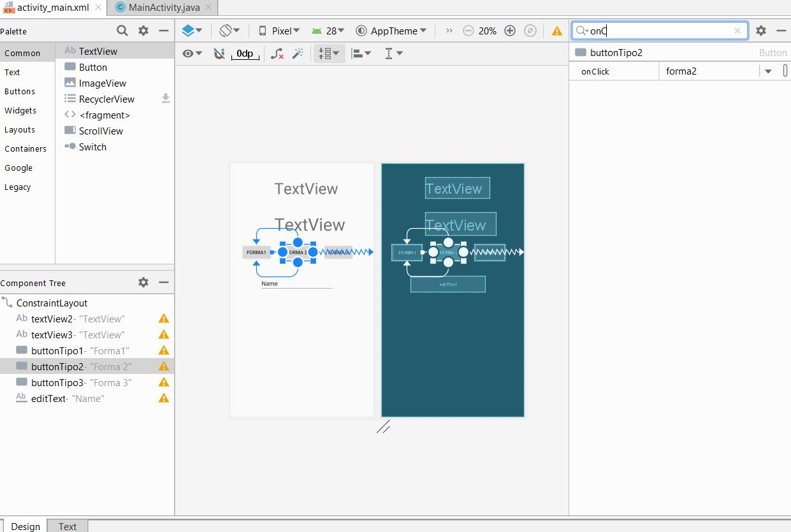Select buttonTipo1 in the component tree

click(x=87, y=350)
